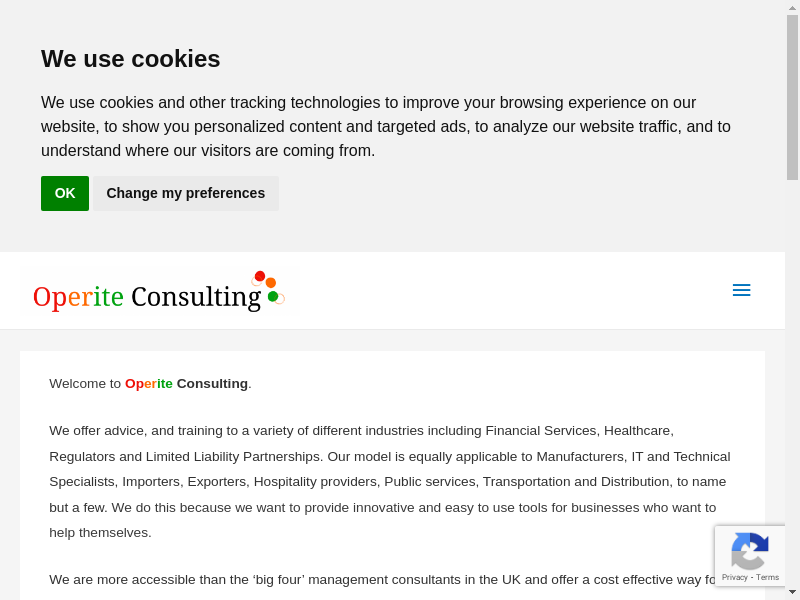Image resolution: width=800 pixels, height=600 pixels.
Task: Click the bold Operite Consulting welcome text
Action: [187, 383]
